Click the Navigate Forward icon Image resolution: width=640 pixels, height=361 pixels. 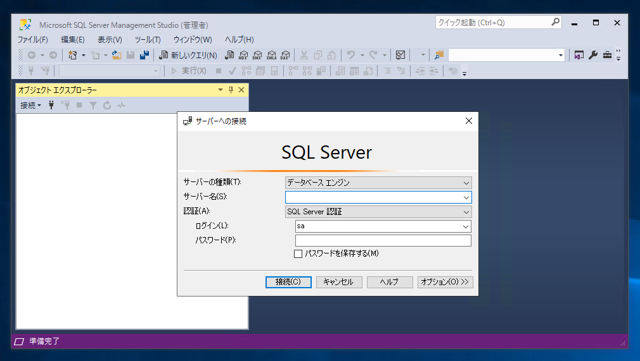coord(53,55)
